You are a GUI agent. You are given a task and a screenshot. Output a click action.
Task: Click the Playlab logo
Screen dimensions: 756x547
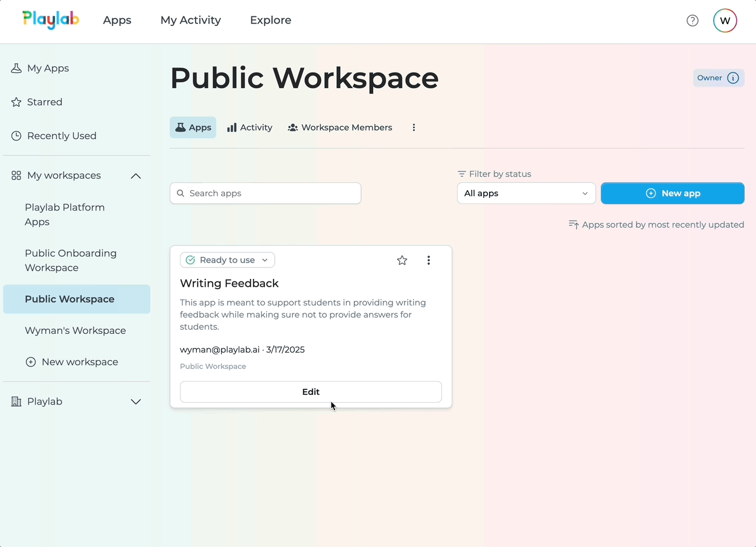click(51, 19)
